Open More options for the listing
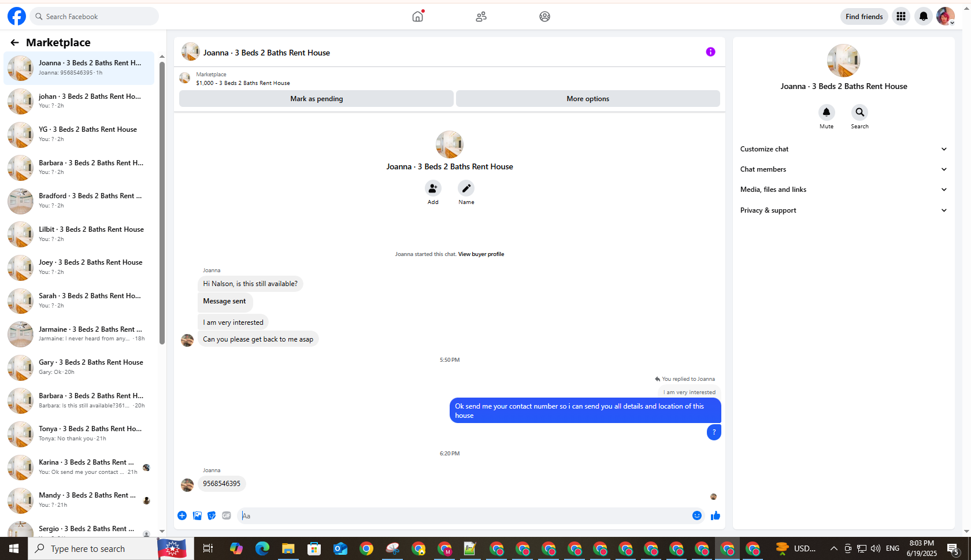The image size is (971, 560). click(588, 99)
